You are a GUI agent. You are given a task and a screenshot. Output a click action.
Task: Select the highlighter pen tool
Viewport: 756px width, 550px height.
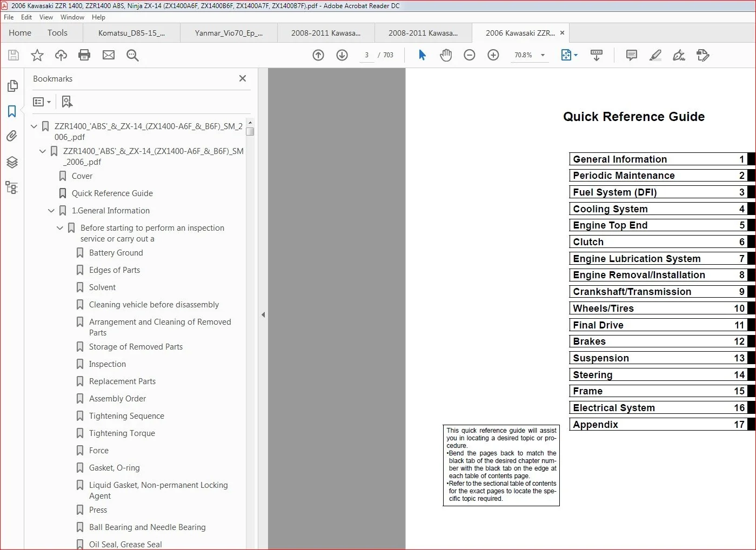pos(655,55)
